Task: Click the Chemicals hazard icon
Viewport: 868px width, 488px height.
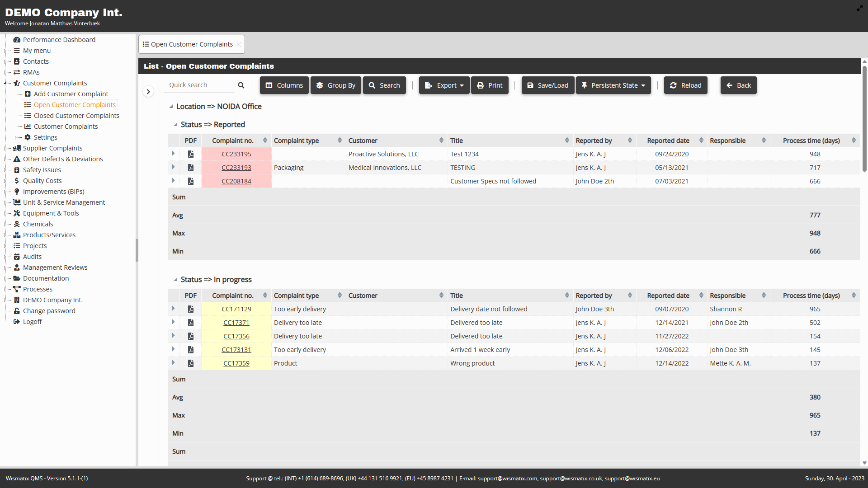Action: point(17,224)
